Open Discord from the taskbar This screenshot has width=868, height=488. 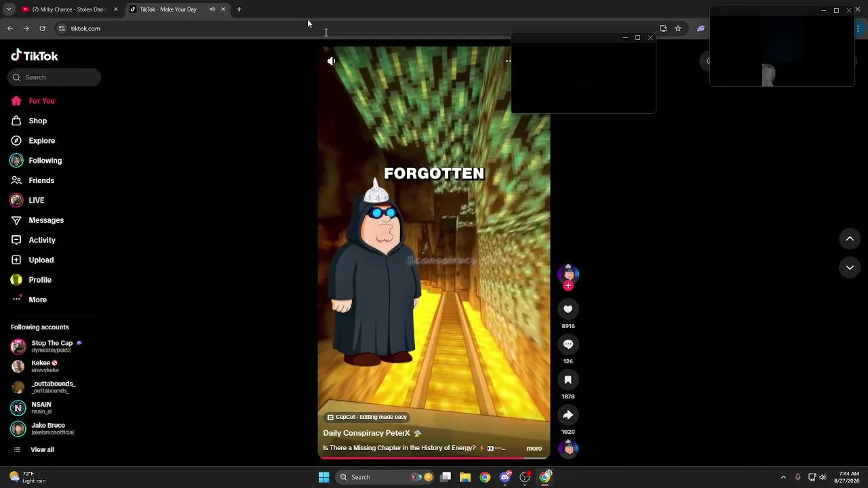click(x=505, y=477)
